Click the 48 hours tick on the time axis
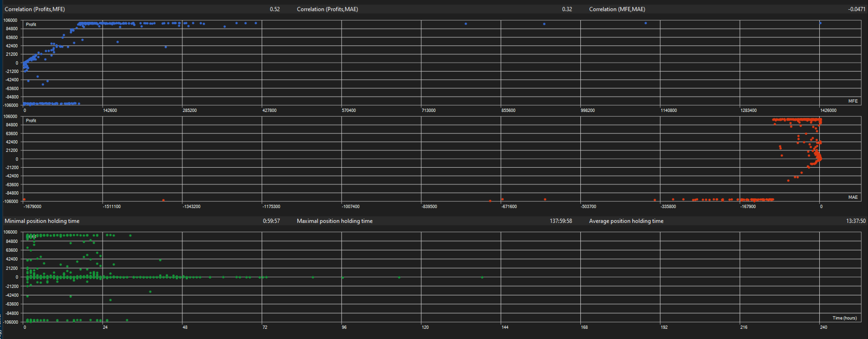Viewport: 868px width, 339px height. point(185,327)
